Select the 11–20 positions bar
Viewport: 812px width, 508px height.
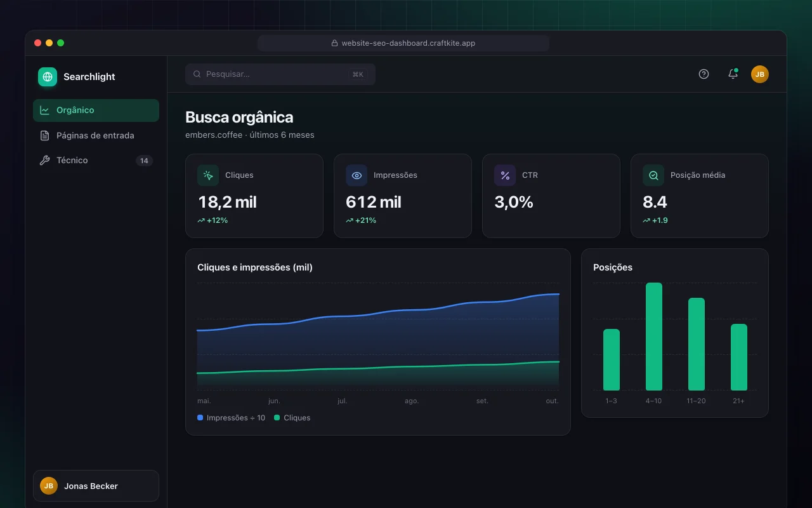click(x=697, y=344)
